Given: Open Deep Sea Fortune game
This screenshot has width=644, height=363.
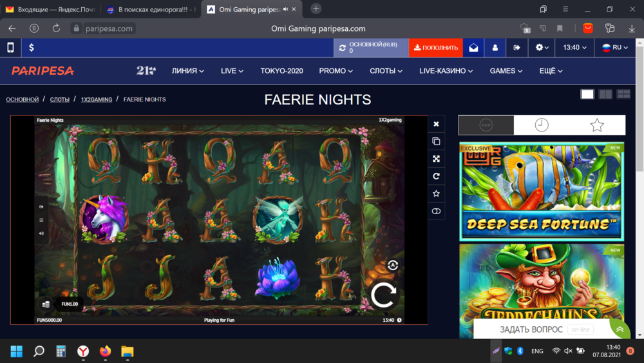Looking at the screenshot, I should (542, 191).
